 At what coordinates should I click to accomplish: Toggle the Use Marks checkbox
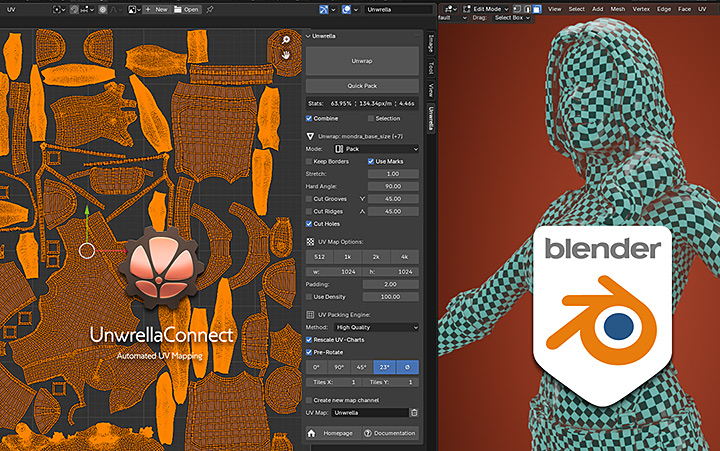(x=371, y=162)
